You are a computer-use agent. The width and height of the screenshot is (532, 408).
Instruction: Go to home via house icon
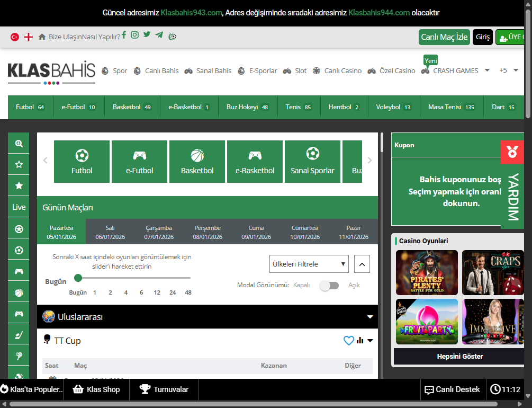42,37
